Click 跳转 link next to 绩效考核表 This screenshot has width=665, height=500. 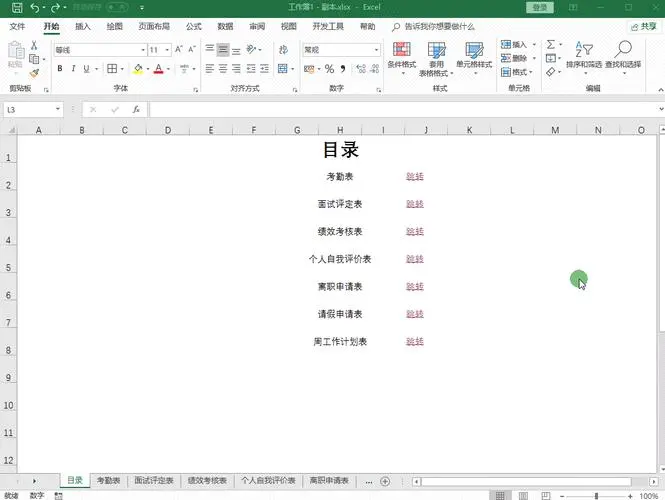(415, 232)
